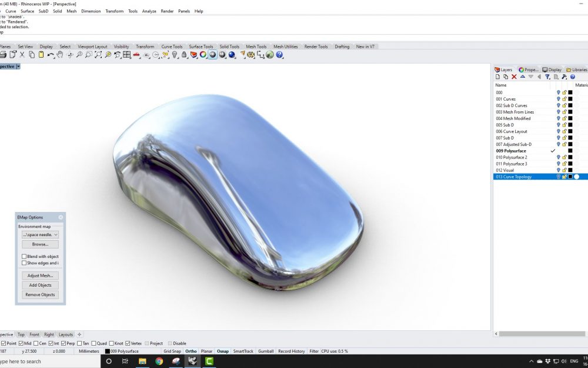Close the EMap Options panel
This screenshot has height=368, width=588.
coord(61,217)
